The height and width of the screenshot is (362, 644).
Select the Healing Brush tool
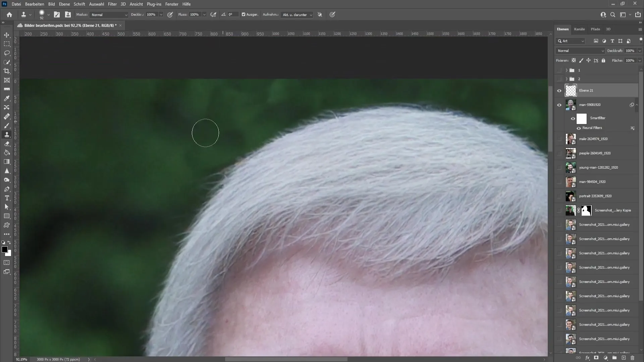7,117
